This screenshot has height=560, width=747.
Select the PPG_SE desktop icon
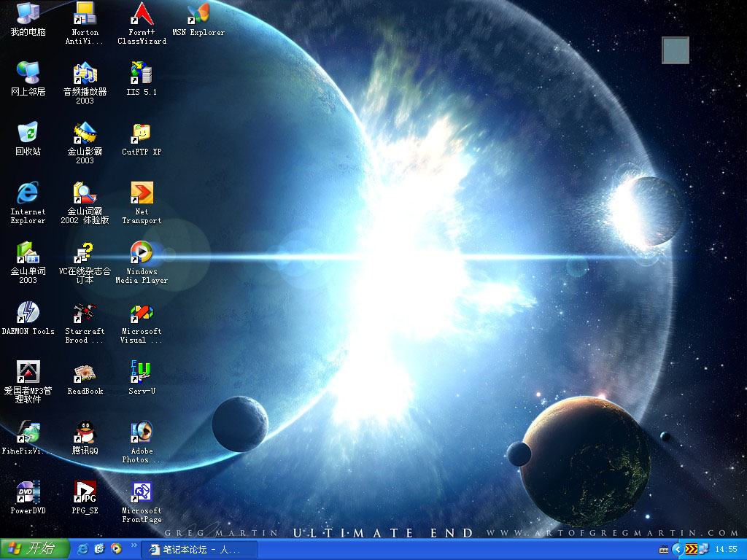pyautogui.click(x=85, y=497)
